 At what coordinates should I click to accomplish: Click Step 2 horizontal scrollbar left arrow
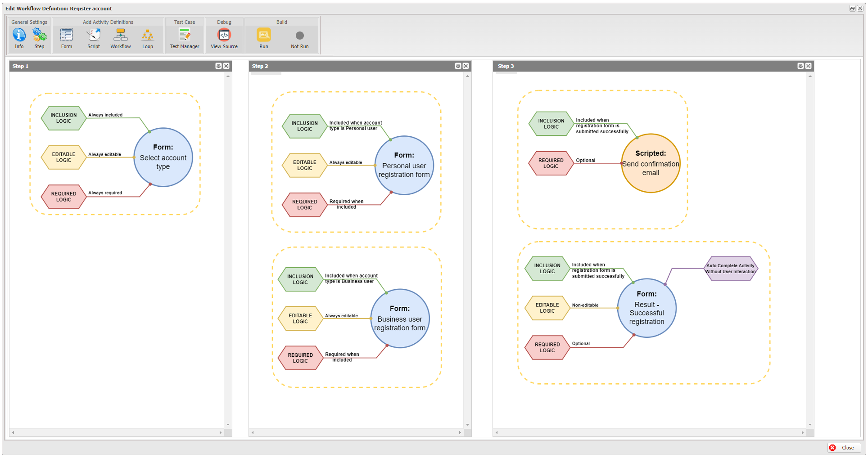point(253,433)
